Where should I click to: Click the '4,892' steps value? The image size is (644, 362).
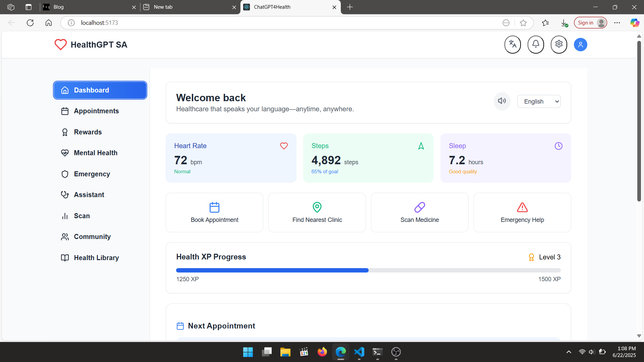[x=326, y=160]
